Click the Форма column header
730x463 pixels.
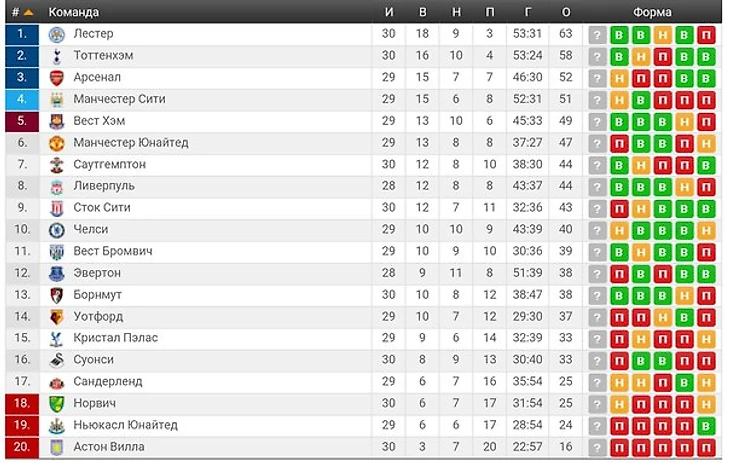click(652, 12)
